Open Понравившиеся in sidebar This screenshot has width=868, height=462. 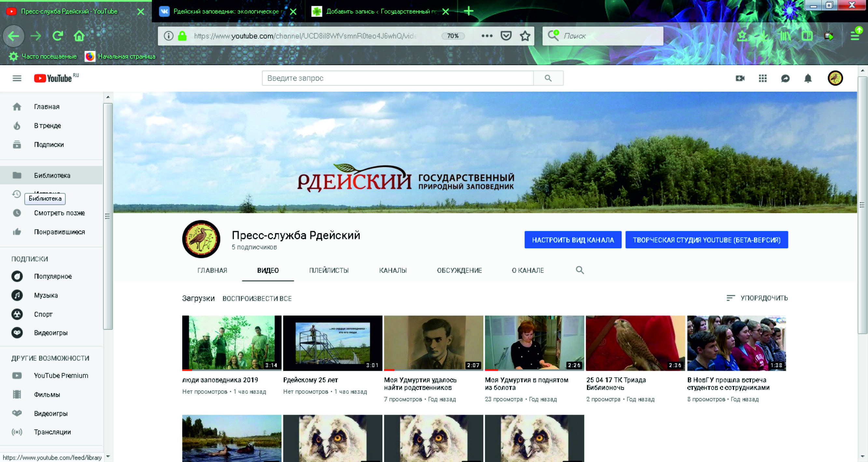(51, 232)
